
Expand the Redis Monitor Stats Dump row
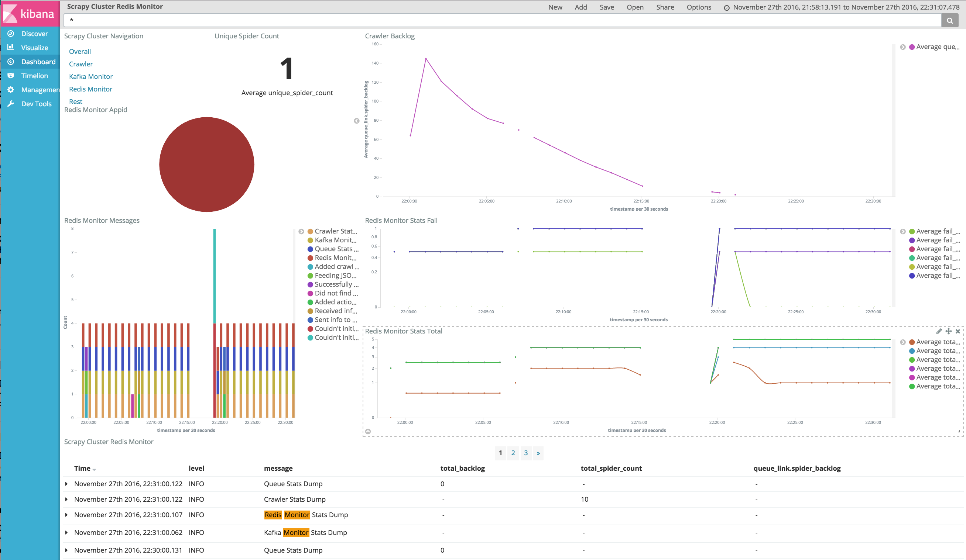tap(67, 515)
